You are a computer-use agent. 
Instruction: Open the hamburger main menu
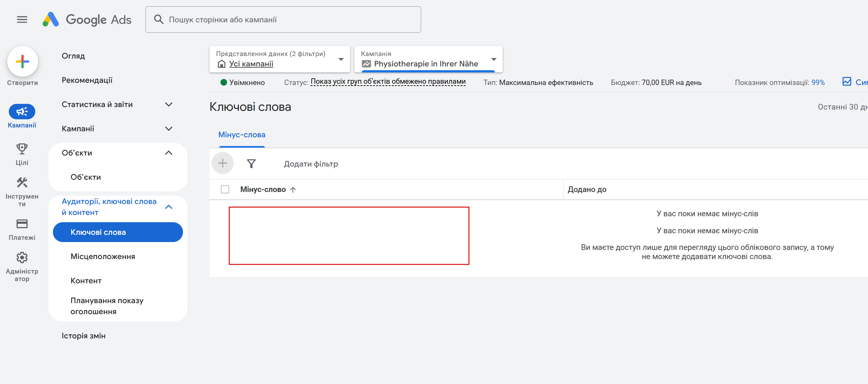pos(22,20)
